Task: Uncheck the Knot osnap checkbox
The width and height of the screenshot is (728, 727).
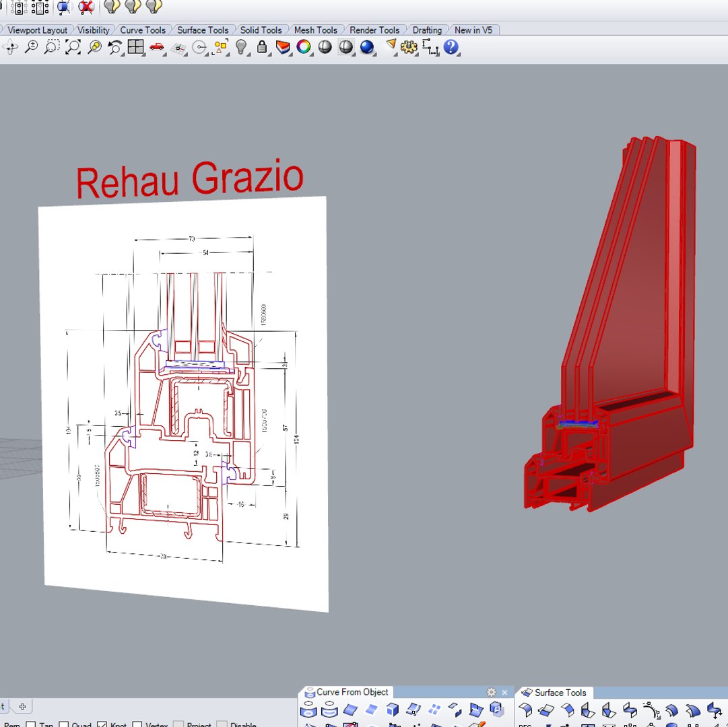Action: point(102,724)
